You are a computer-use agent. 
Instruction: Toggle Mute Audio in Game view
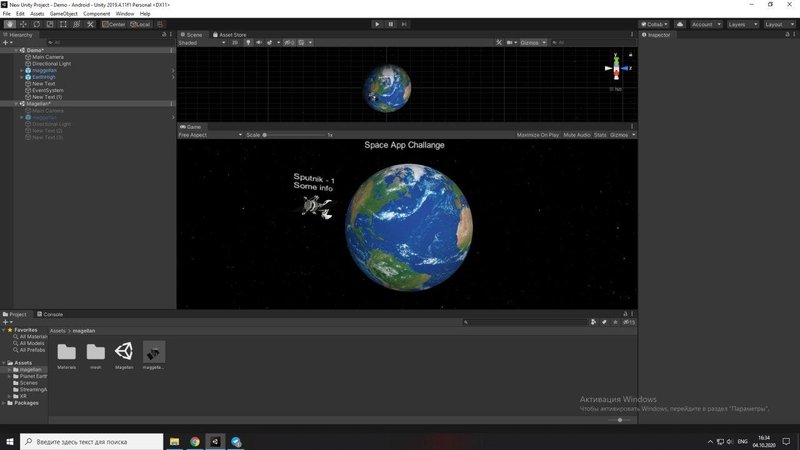(x=576, y=134)
